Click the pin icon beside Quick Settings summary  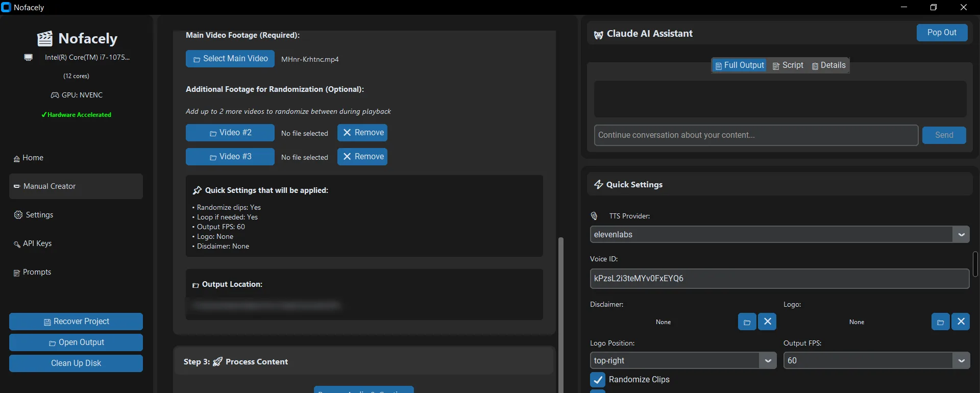[197, 191]
